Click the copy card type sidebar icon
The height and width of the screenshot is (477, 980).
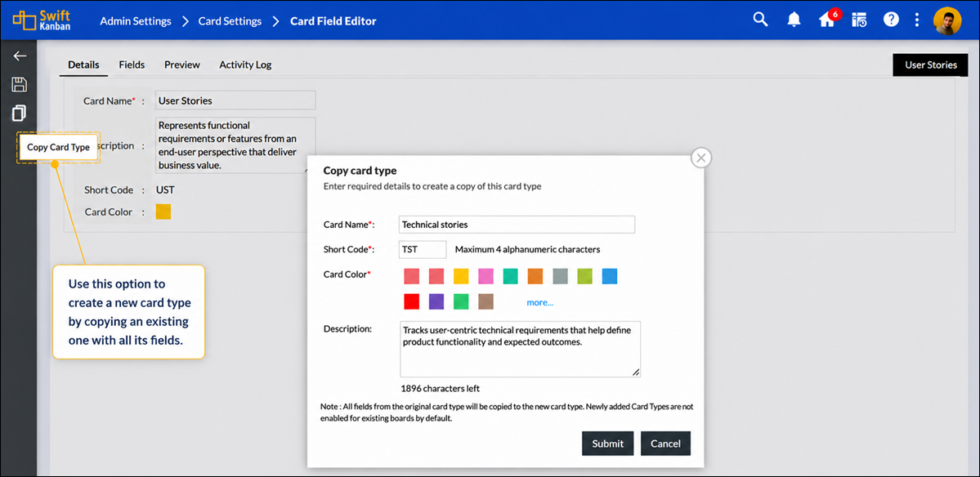[20, 113]
